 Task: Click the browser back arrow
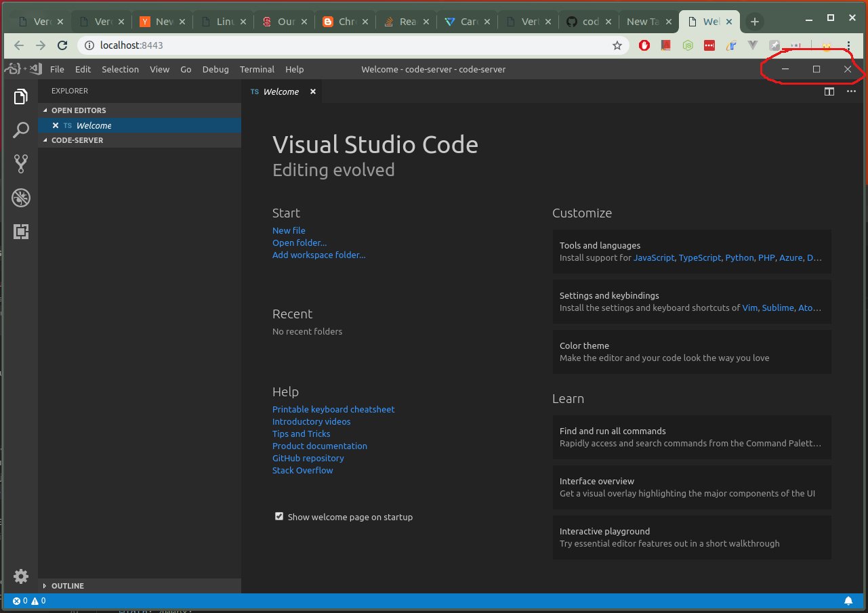coord(19,45)
